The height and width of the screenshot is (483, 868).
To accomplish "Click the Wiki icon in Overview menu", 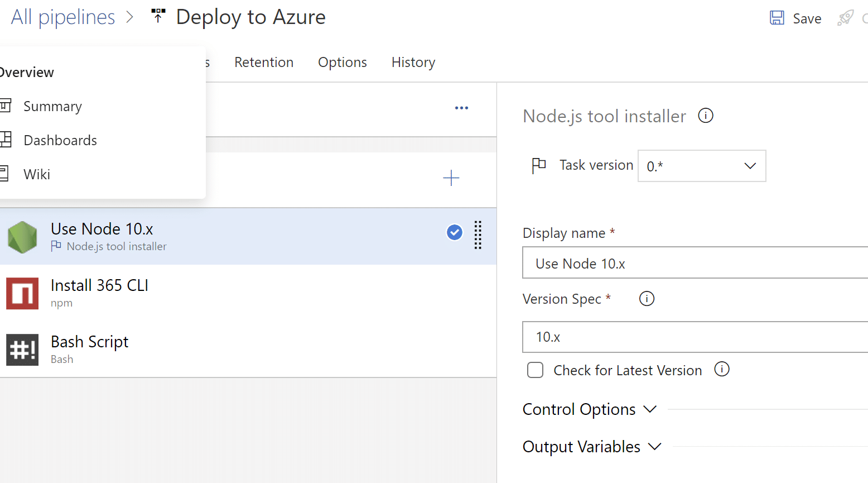I will point(4,174).
